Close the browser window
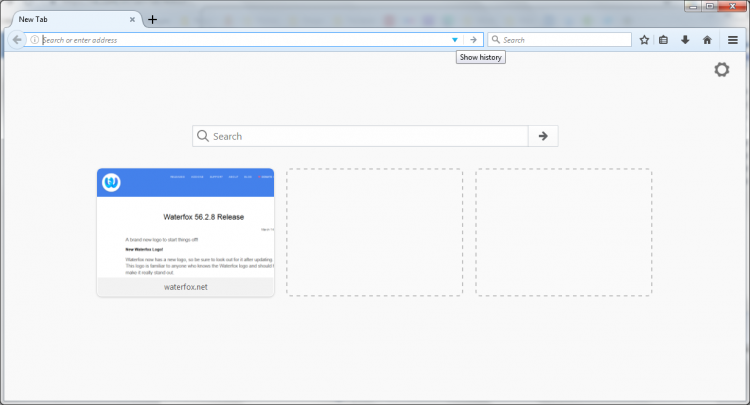Image resolution: width=750 pixels, height=405 pixels. pos(732,6)
